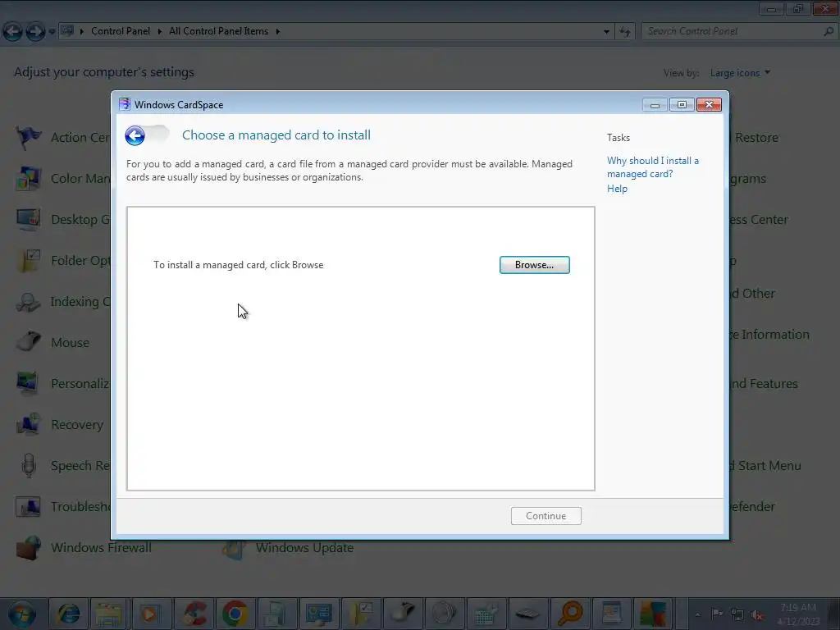Close the Windows CardSpace window
The width and height of the screenshot is (840, 630).
709,105
